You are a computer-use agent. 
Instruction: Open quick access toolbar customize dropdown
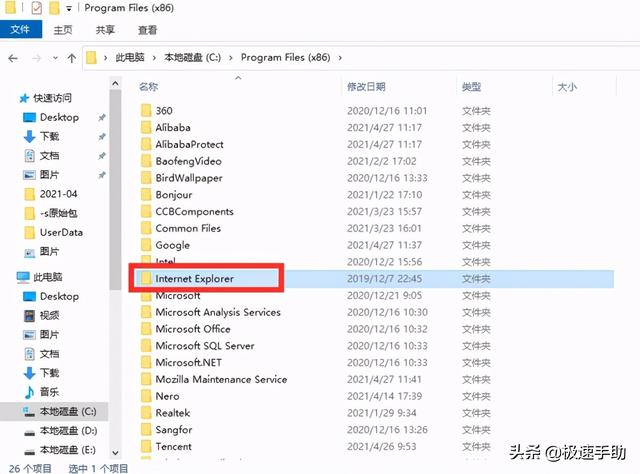(69, 9)
